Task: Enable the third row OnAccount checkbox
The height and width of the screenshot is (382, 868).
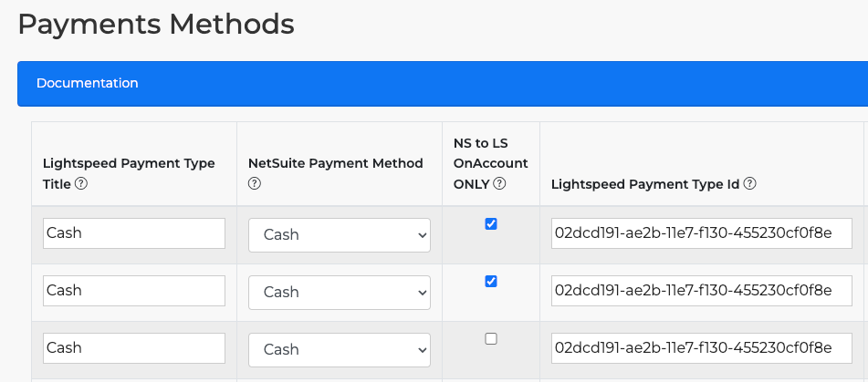Action: click(491, 338)
